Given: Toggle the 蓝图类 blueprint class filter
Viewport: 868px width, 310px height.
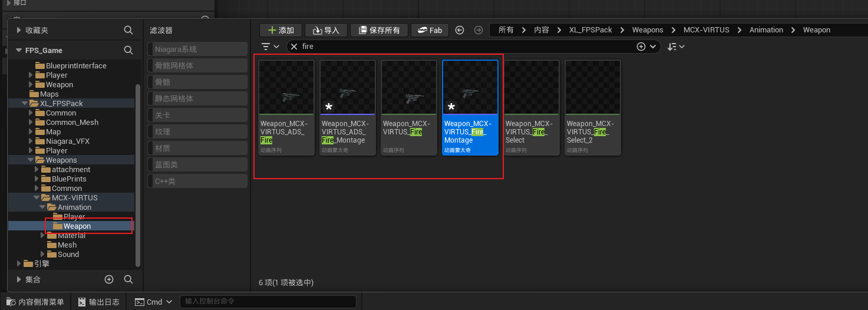Looking at the screenshot, I should pyautogui.click(x=197, y=164).
